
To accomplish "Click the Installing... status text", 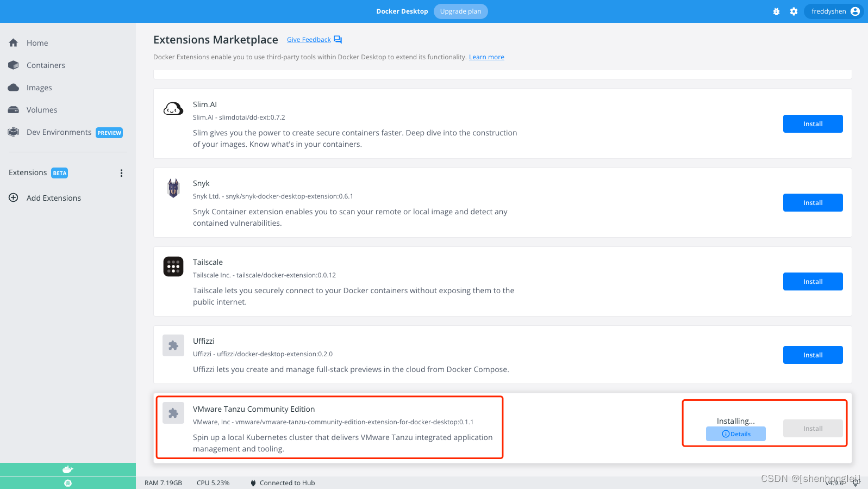I will [x=736, y=421].
